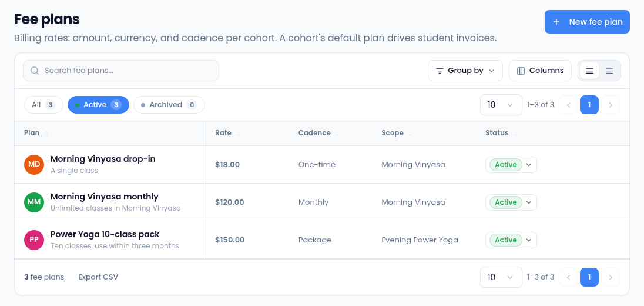
Task: Open status dropdown for Morning Vinyasa monthly
Action: tap(511, 202)
